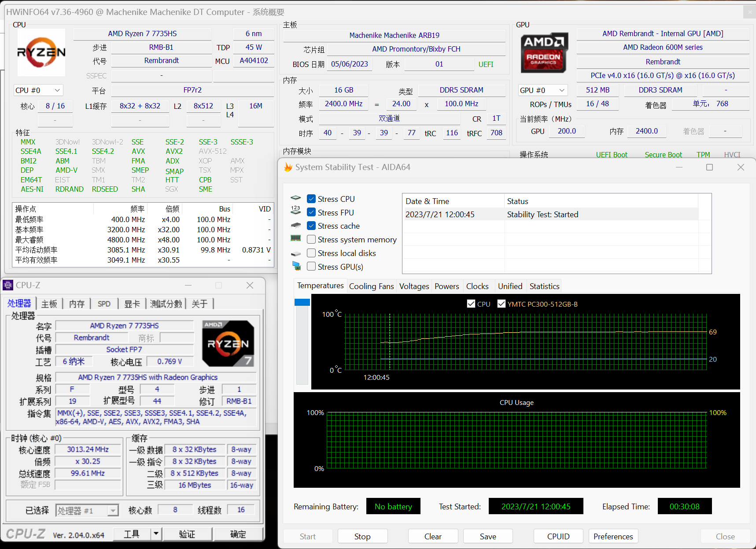
Task: Open the CPU #0 selector dropdown
Action: click(x=38, y=90)
